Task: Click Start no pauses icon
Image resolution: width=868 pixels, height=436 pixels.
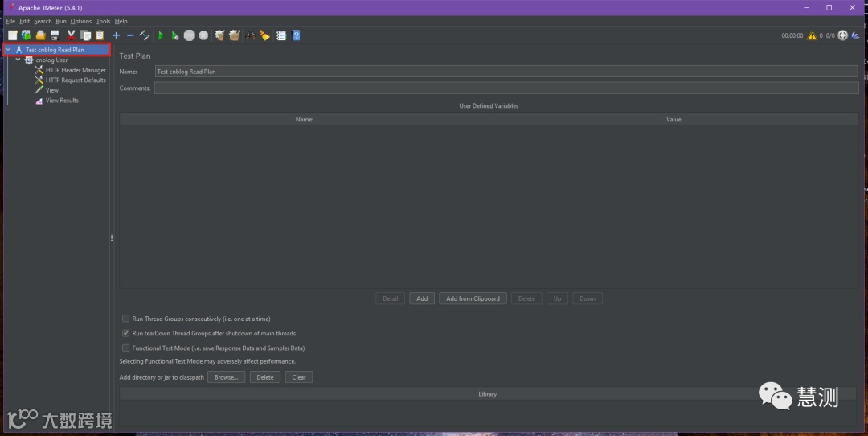Action: pos(175,35)
